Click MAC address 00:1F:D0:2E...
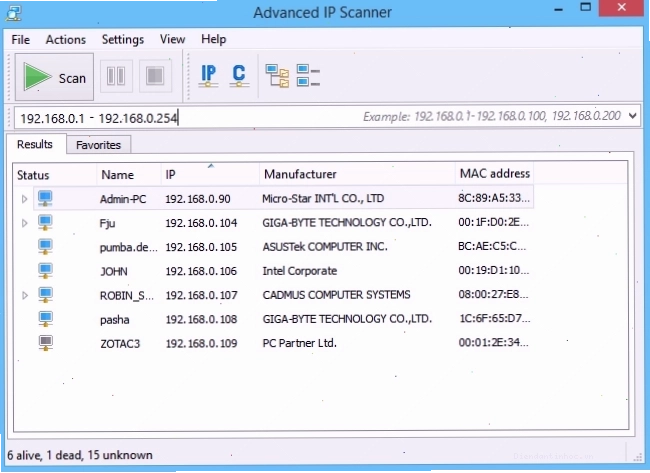 (x=493, y=222)
